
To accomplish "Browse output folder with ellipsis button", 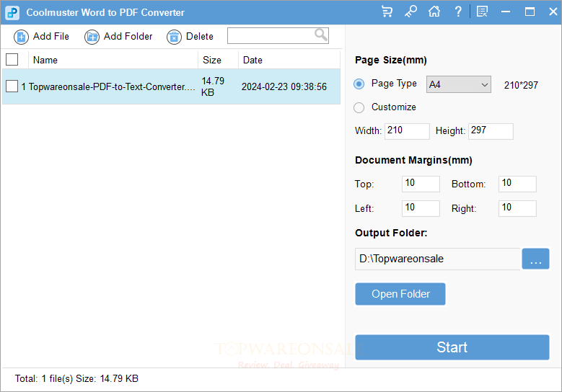I will tap(535, 259).
